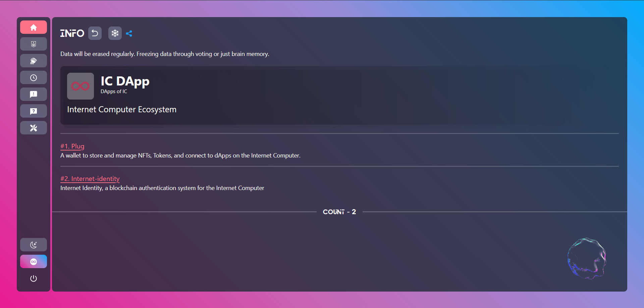The image size is (644, 308).
Task: Toggle dark mode with the moon icon
Action: click(34, 245)
